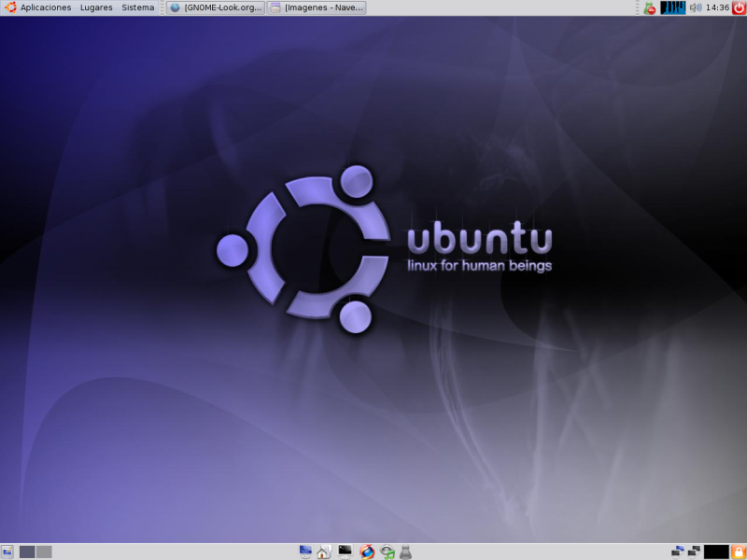Switch to the first workspace
The image size is (747, 560).
pos(27,552)
